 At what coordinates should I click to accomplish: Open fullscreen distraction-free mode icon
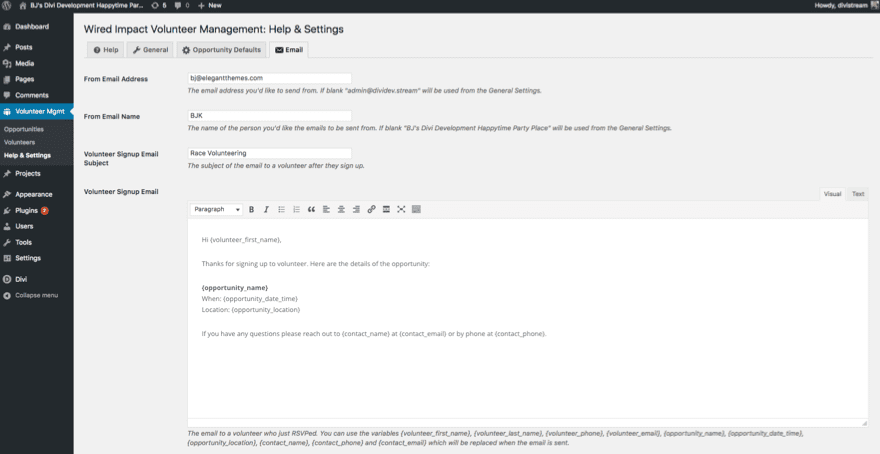point(401,209)
